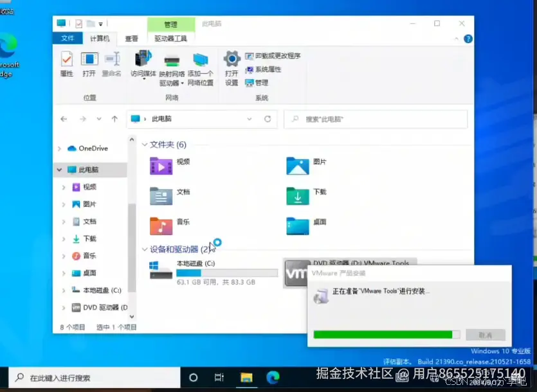Click the refresh icon in the address bar
This screenshot has width=537, height=392.
pos(267,119)
